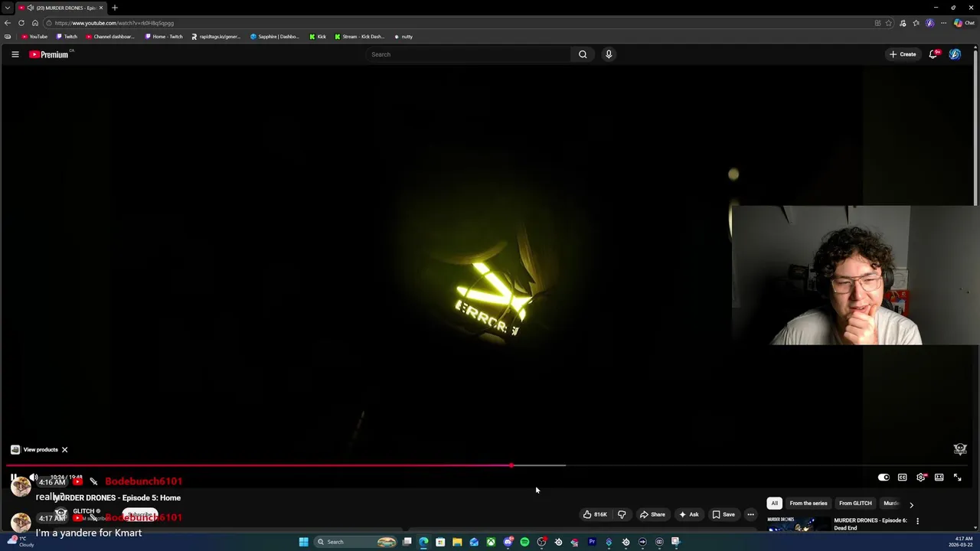Image resolution: width=980 pixels, height=551 pixels.
Task: Switch to theater mode in player
Action: click(939, 478)
